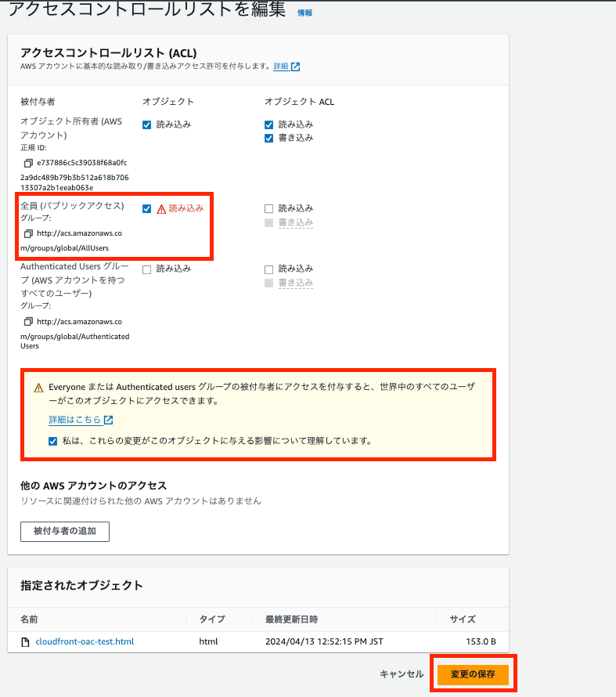Open the 詳細はこちら link
This screenshot has height=697, width=616.
click(74, 420)
